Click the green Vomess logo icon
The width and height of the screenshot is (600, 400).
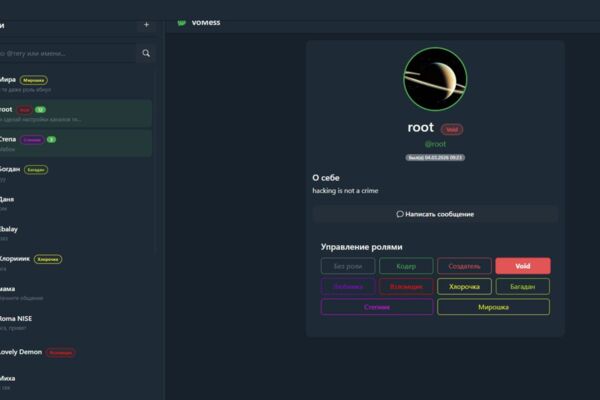[x=182, y=23]
